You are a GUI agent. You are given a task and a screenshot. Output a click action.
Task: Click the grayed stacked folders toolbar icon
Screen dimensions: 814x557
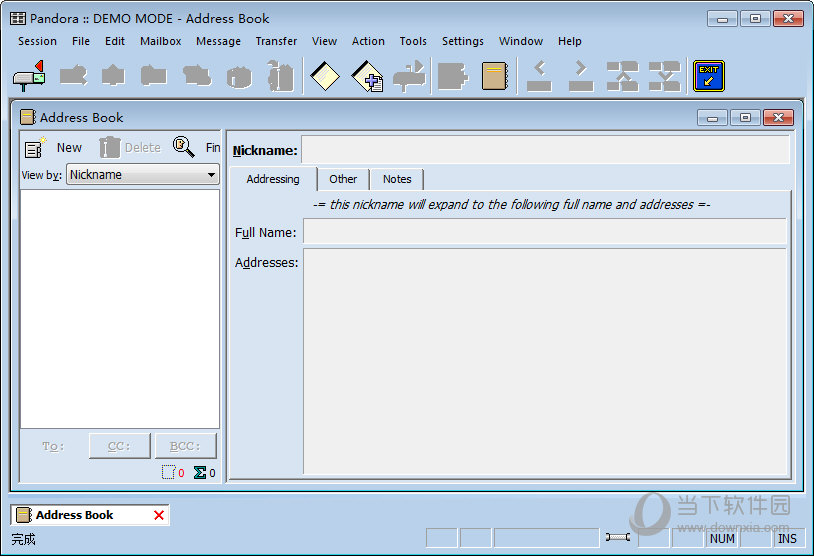(x=197, y=76)
